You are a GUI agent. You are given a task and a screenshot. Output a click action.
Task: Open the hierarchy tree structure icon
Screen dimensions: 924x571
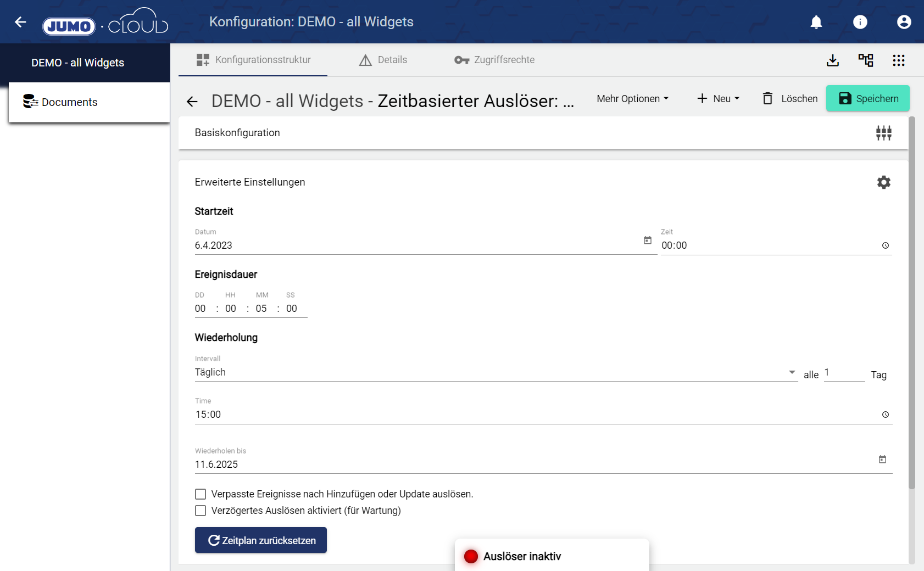866,60
